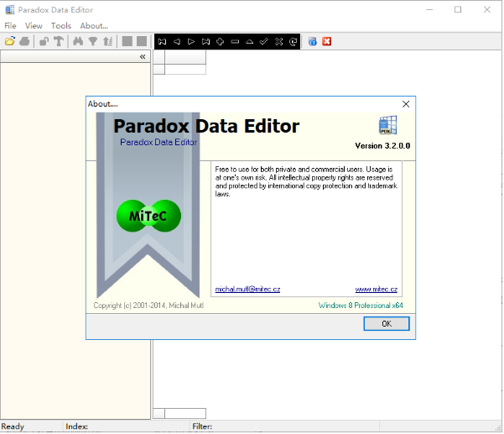Go to first record in navigator
504x434 pixels.
[x=162, y=41]
